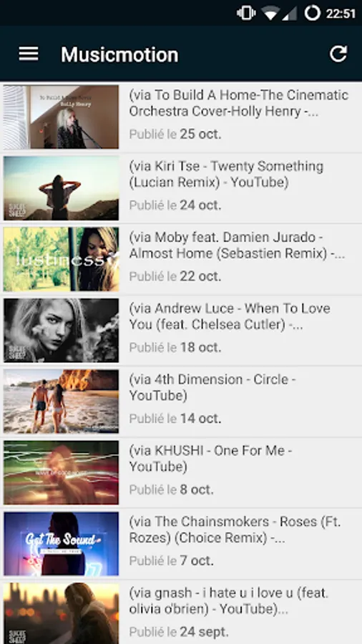Tap the refresh icon in header
The height and width of the screenshot is (644, 362).
(x=338, y=54)
